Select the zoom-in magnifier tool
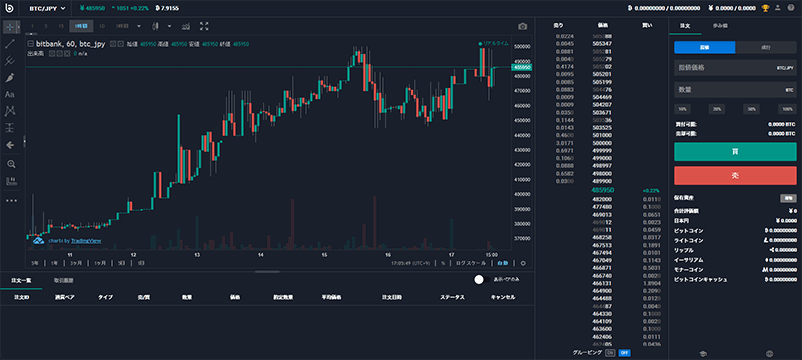 coord(11,164)
